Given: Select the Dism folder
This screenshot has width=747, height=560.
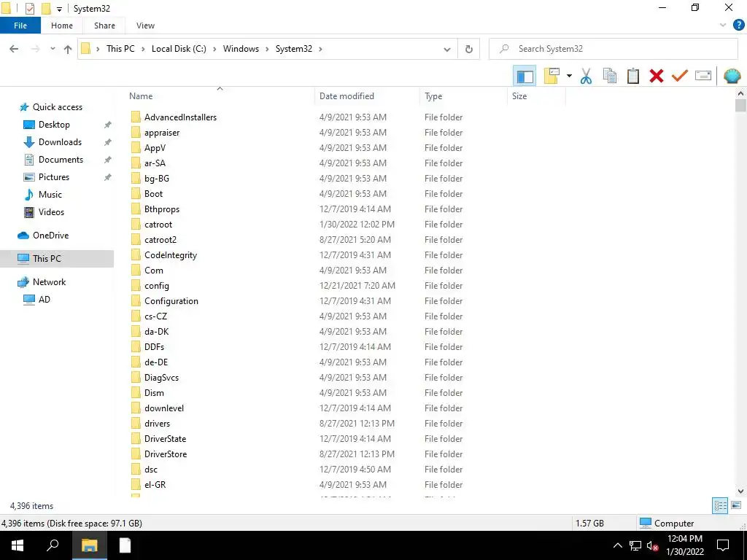Looking at the screenshot, I should pos(154,393).
